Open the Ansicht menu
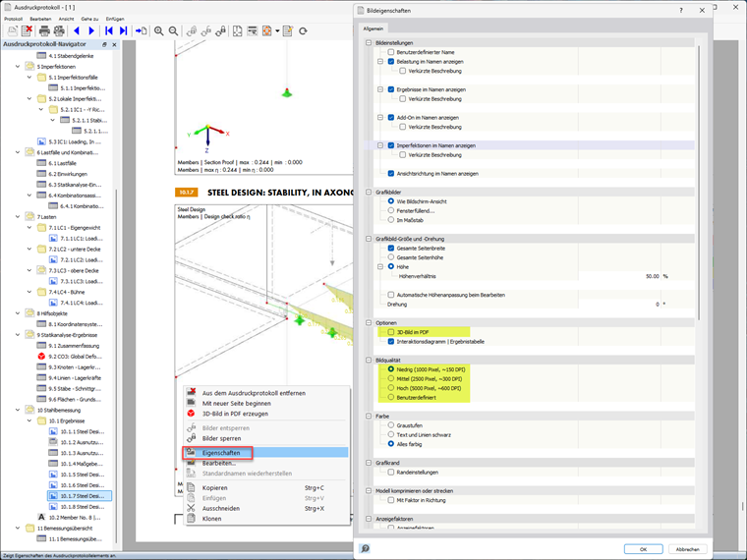This screenshot has height=560, width=747. coord(66,19)
